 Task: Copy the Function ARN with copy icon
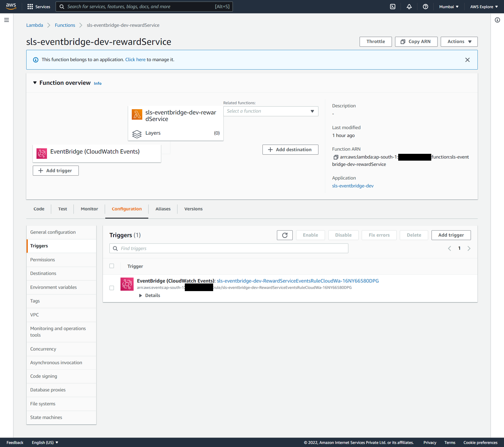(x=336, y=157)
